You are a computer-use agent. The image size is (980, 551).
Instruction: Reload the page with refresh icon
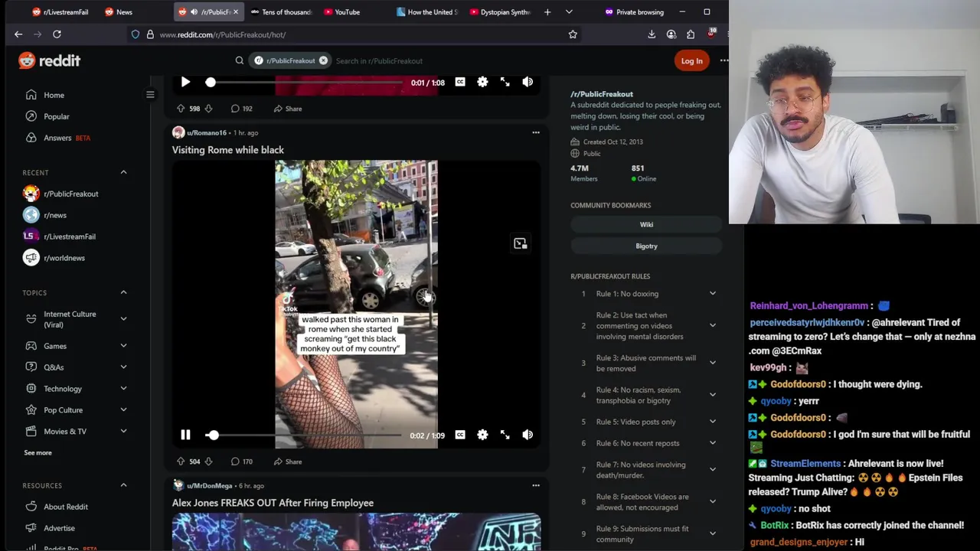tap(57, 34)
